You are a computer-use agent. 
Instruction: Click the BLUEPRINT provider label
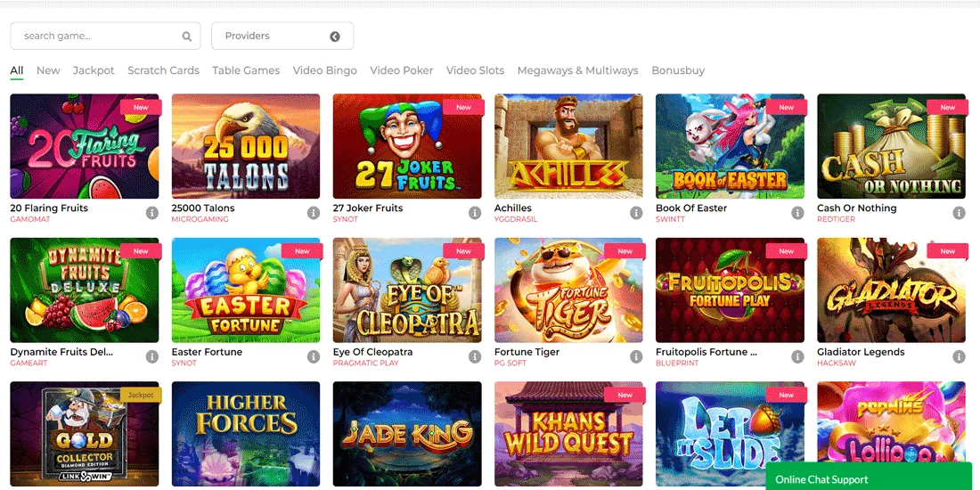[x=676, y=363]
